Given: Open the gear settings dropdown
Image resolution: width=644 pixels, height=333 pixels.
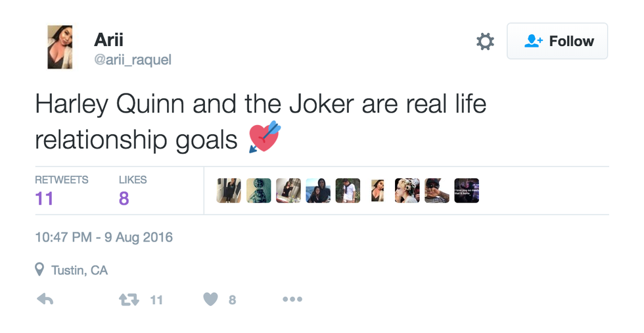Looking at the screenshot, I should (x=485, y=41).
